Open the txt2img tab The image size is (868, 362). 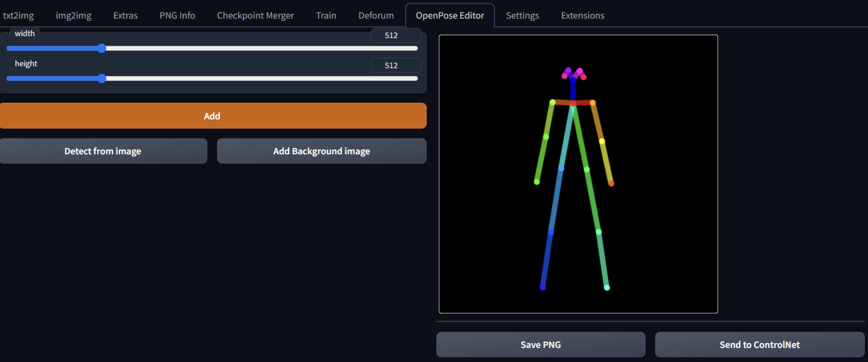tap(18, 16)
